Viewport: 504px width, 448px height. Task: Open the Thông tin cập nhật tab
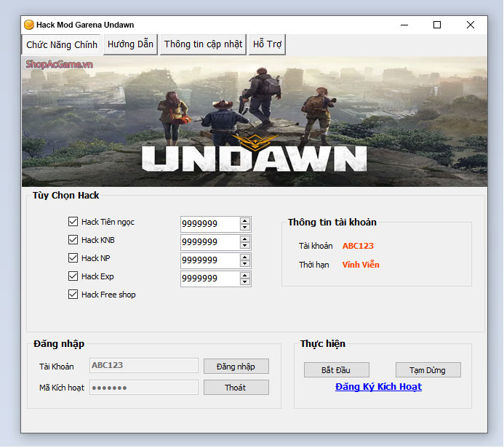[203, 44]
